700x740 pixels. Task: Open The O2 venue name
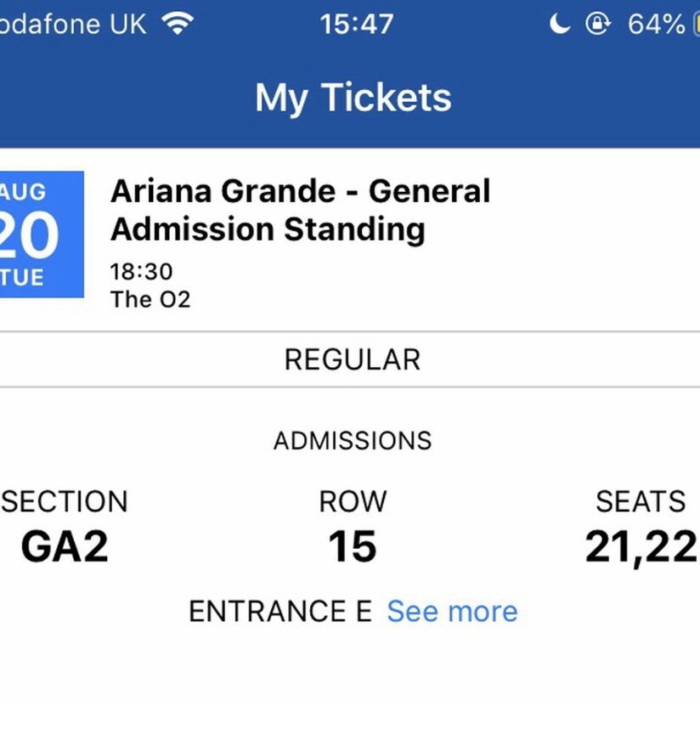(x=150, y=299)
